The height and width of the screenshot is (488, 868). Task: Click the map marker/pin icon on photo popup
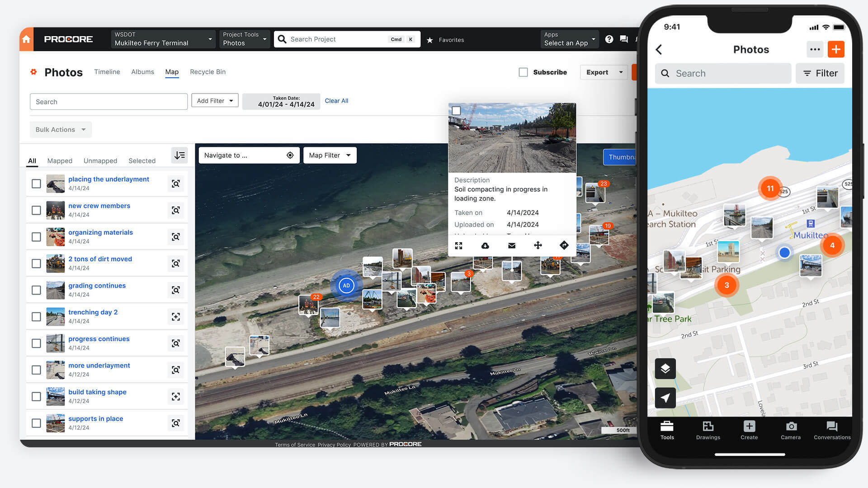coord(563,245)
